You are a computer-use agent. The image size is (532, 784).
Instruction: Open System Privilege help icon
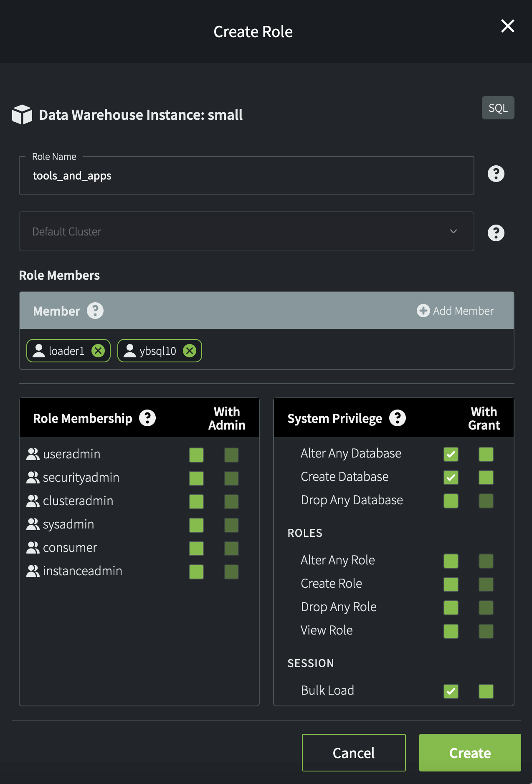(398, 418)
